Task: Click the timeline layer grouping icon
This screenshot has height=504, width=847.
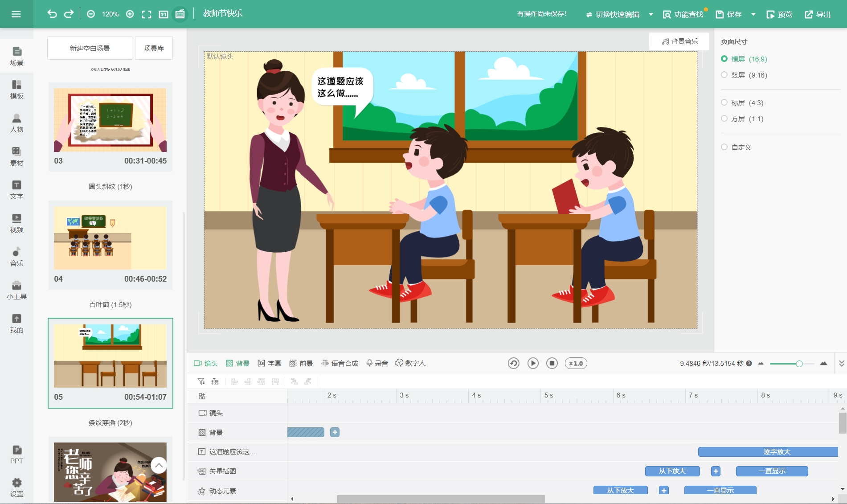Action: [215, 381]
